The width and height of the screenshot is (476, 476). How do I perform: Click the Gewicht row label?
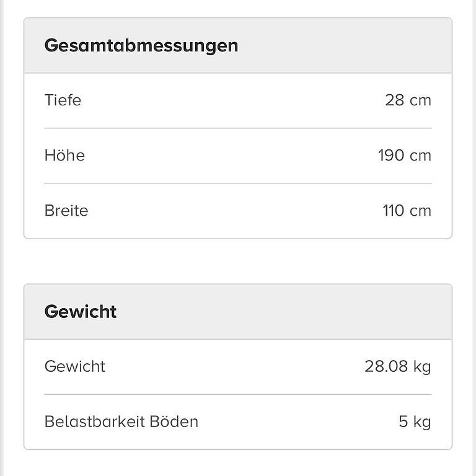click(74, 366)
